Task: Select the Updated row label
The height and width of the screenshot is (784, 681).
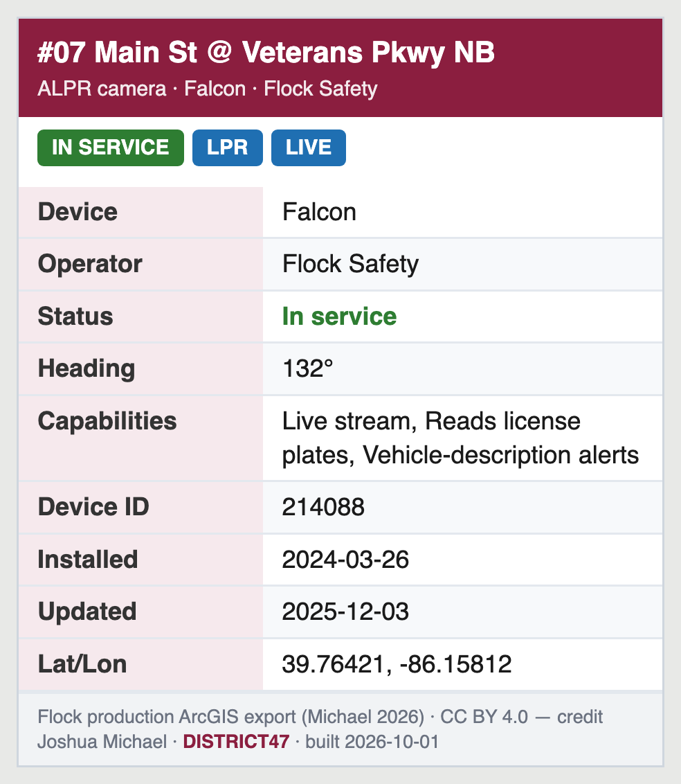Action: (x=141, y=612)
